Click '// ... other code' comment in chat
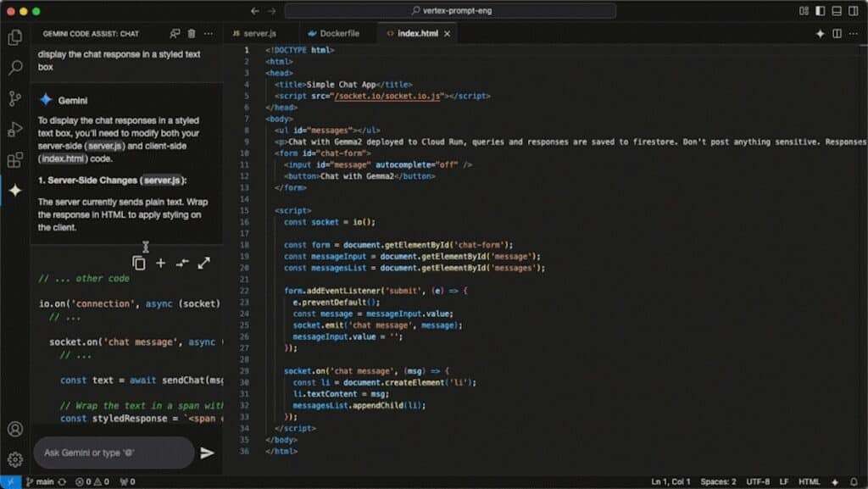This screenshot has height=489, width=868. coord(84,279)
